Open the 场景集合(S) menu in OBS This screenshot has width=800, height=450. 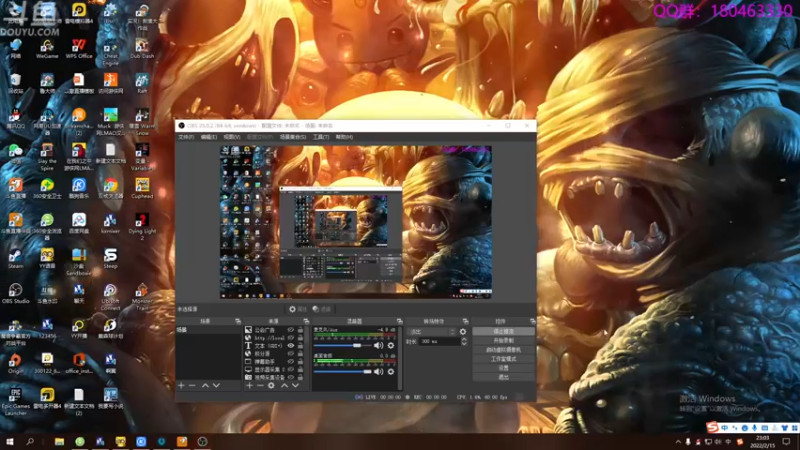293,137
